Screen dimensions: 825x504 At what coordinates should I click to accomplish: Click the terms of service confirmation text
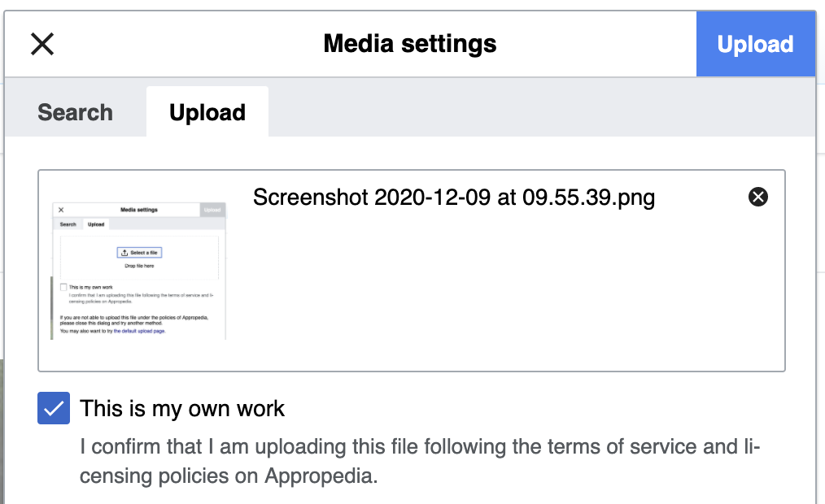click(420, 447)
